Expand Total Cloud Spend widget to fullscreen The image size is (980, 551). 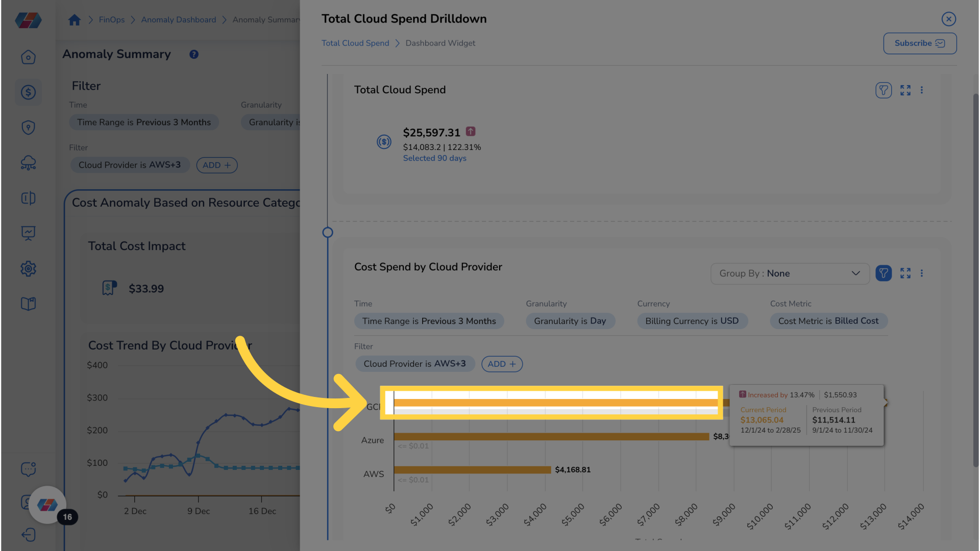point(905,90)
